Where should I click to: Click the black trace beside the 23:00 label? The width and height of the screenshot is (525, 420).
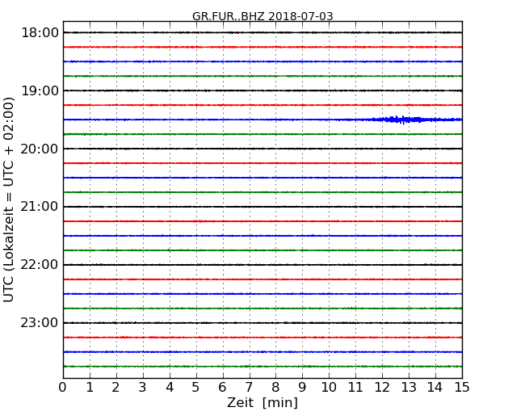(262, 323)
